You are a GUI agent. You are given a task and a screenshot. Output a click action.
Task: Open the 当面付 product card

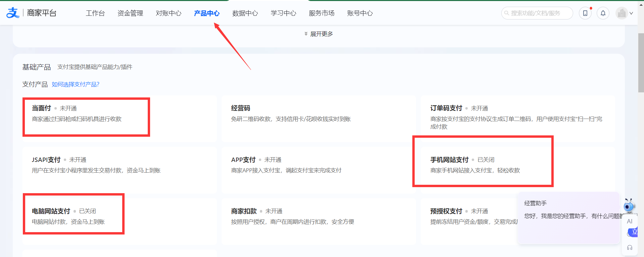pyautogui.click(x=120, y=119)
